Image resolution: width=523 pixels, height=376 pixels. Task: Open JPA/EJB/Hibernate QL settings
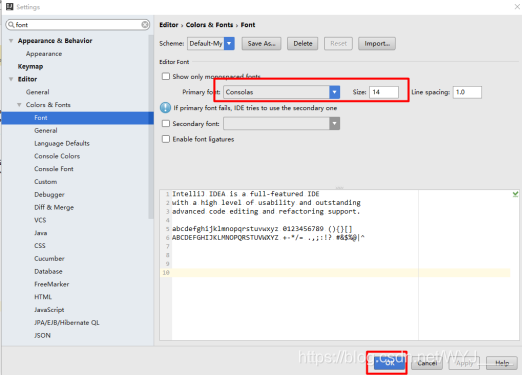(x=67, y=323)
